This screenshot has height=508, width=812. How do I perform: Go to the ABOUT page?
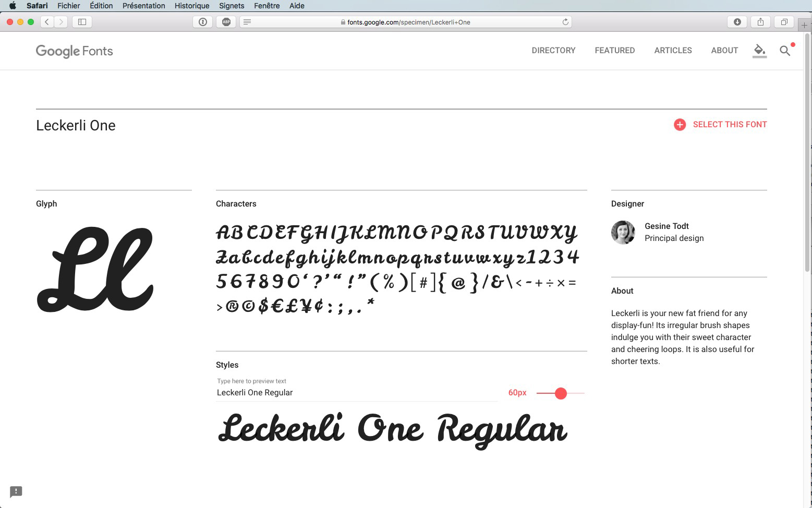click(x=724, y=51)
